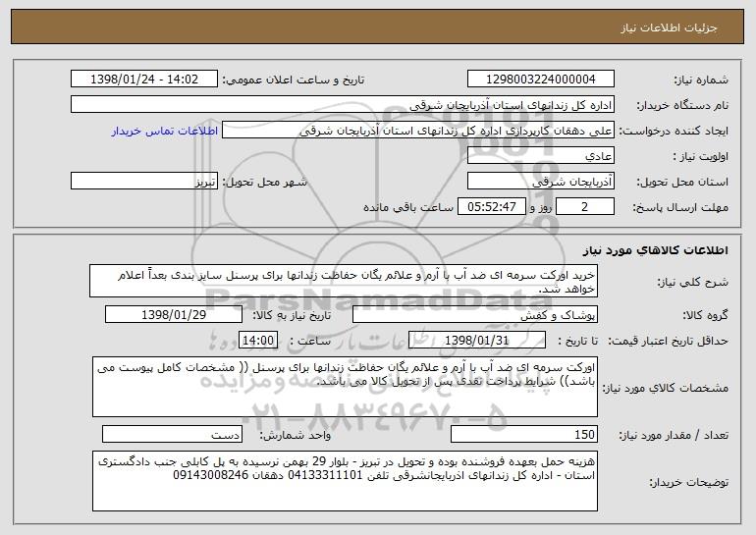Select the announcement date field 1398/01/24 - 14:02
Screen dimensions: 756x535
[144, 79]
